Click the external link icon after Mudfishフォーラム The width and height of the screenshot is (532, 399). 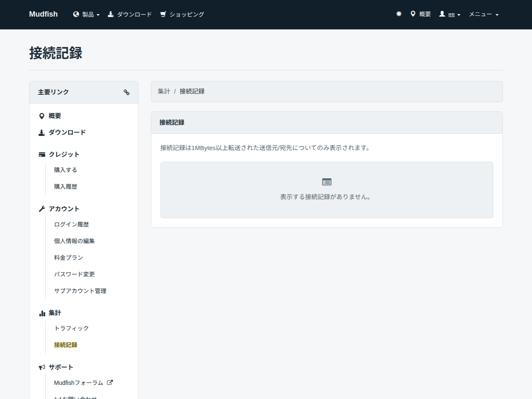110,382
